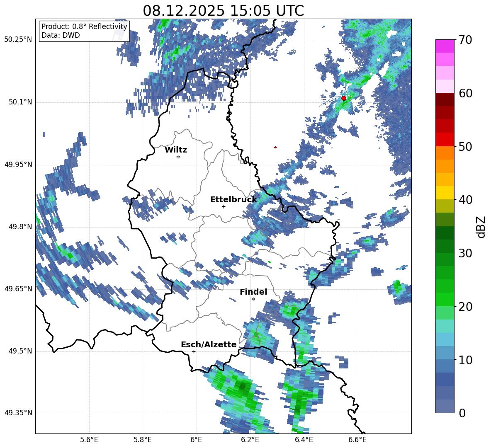Viewport: 491px width, 448px height.
Task: Click the colorbar 30 tick label
Action: (x=465, y=253)
